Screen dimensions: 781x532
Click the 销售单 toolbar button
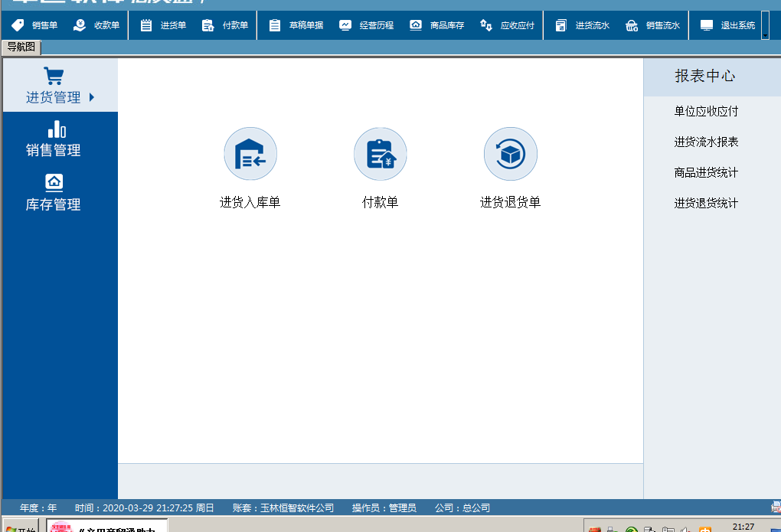[x=35, y=25]
